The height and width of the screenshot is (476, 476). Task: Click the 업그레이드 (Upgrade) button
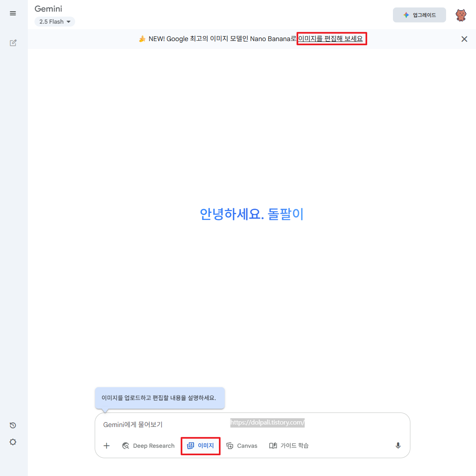pyautogui.click(x=419, y=15)
